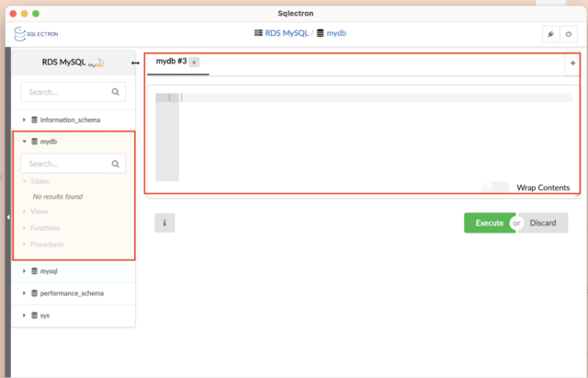Click the top database Search field

pos(73,92)
